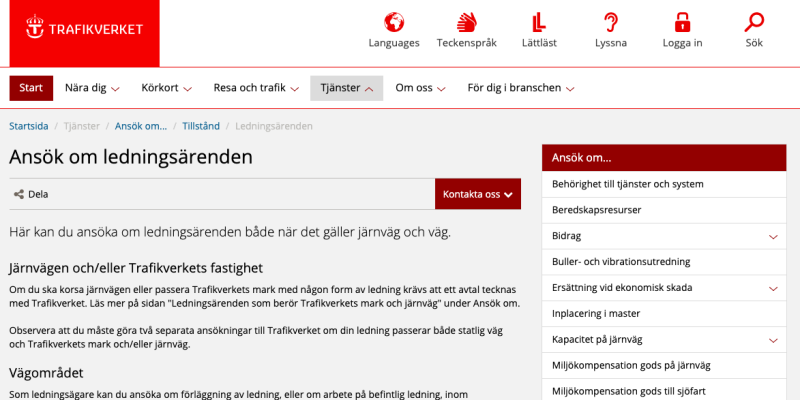Open Teckenspråk via the sign-language hand icon
The height and width of the screenshot is (400, 800).
466,22
